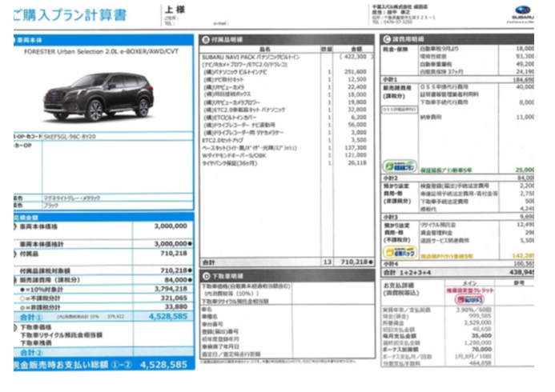Click the 現金販売時お支払い総額 total 4,528,585

pyautogui.click(x=163, y=365)
